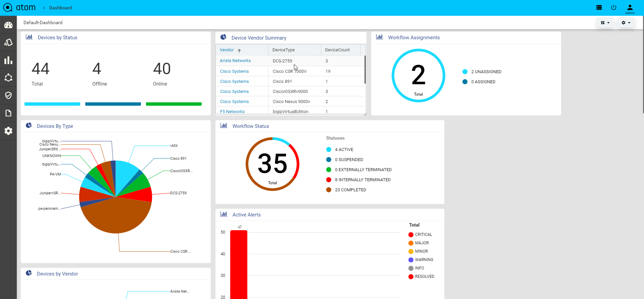This screenshot has height=299, width=644.
Task: Click the 4 Offline devices count
Action: pyautogui.click(x=97, y=69)
